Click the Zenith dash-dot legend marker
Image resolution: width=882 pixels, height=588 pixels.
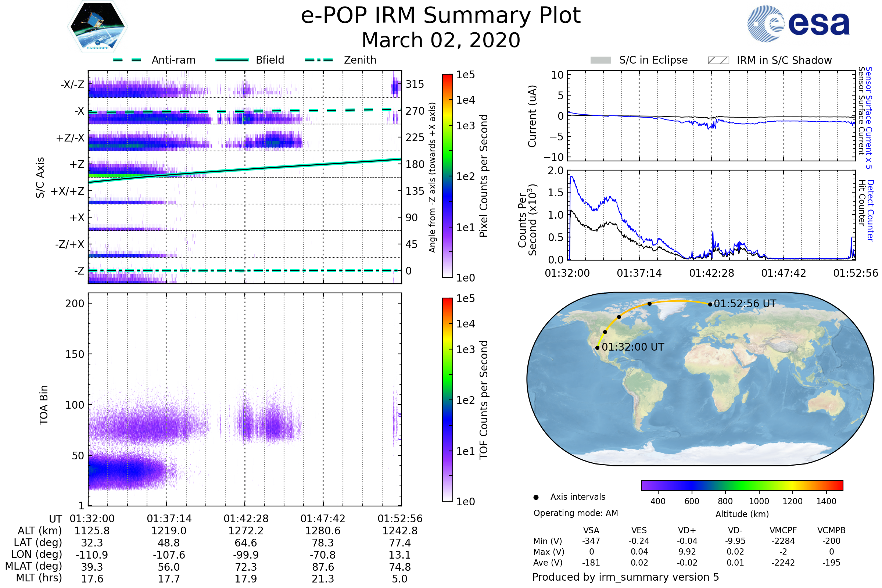(x=319, y=60)
